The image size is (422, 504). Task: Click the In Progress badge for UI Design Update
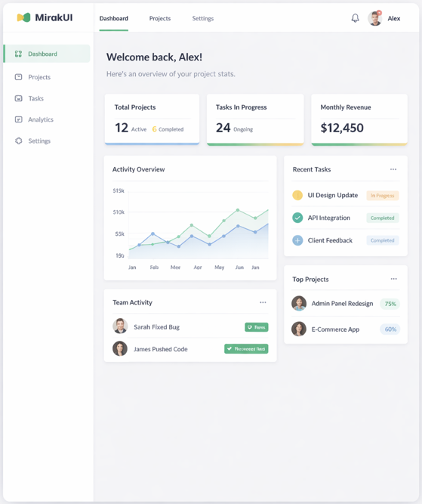click(383, 196)
